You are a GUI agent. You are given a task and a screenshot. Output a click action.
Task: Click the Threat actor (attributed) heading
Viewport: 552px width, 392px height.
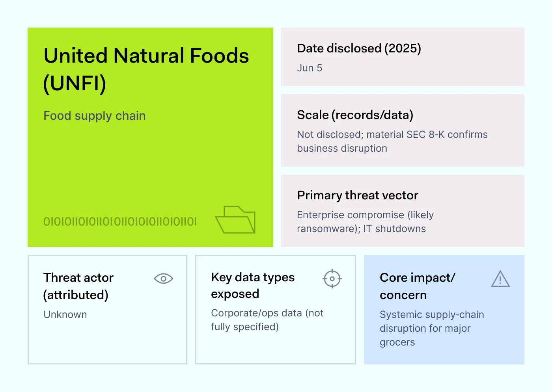[x=78, y=286]
